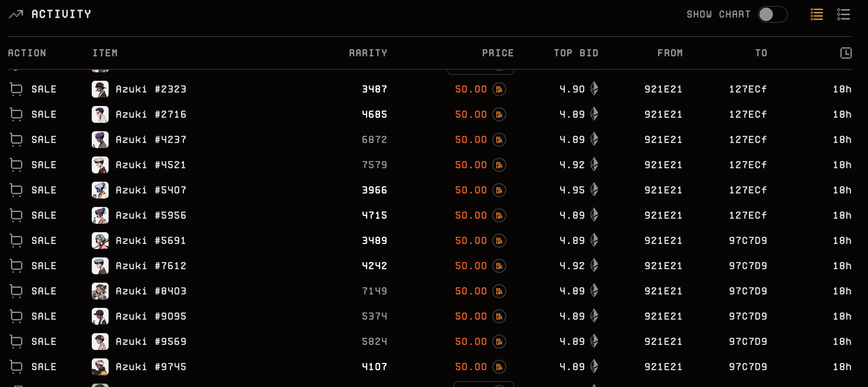Open item Azuki #4237
This screenshot has width=868, height=387.
(x=151, y=140)
